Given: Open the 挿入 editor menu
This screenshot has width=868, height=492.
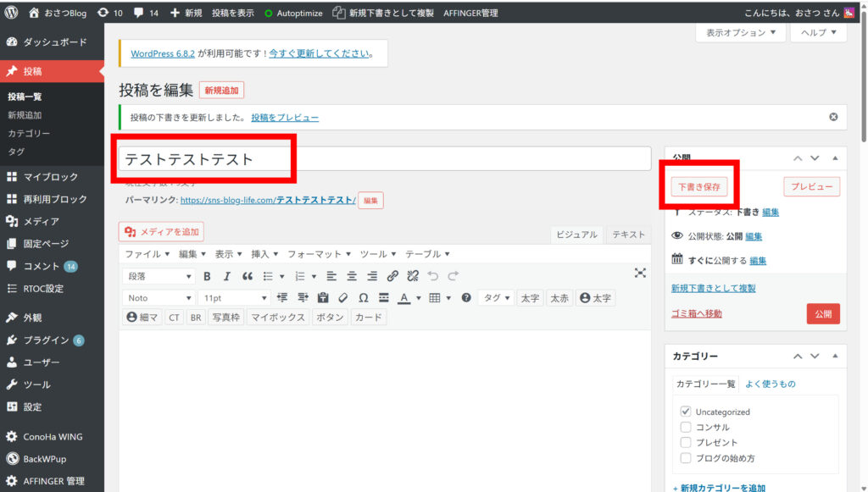Looking at the screenshot, I should tap(264, 254).
